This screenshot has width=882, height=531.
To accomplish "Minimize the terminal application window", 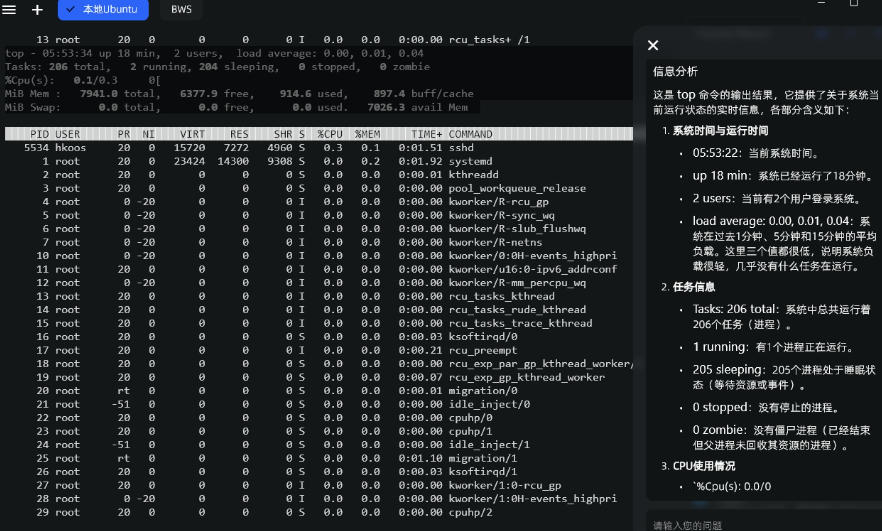I will click(x=820, y=4).
